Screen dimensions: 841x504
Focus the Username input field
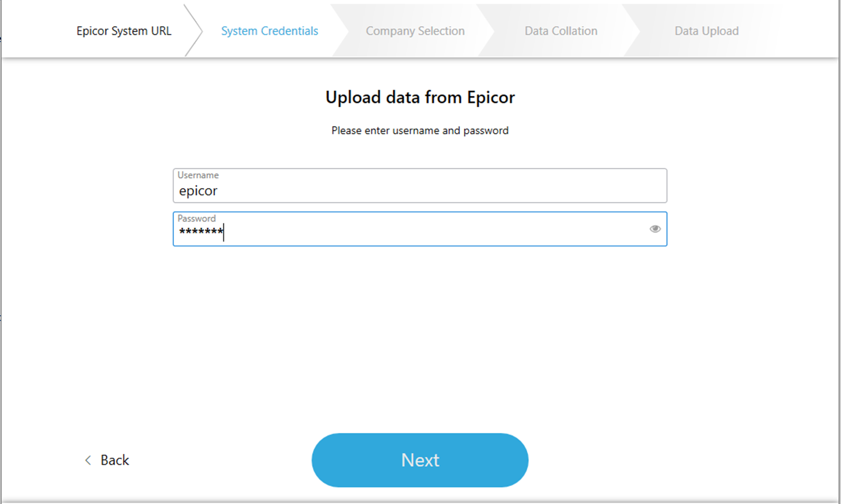pos(419,191)
